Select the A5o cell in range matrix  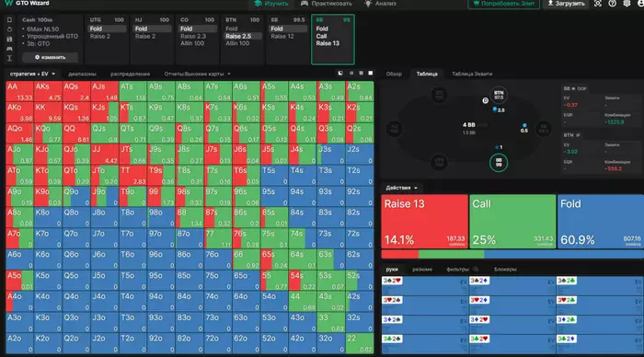[x=19, y=281]
